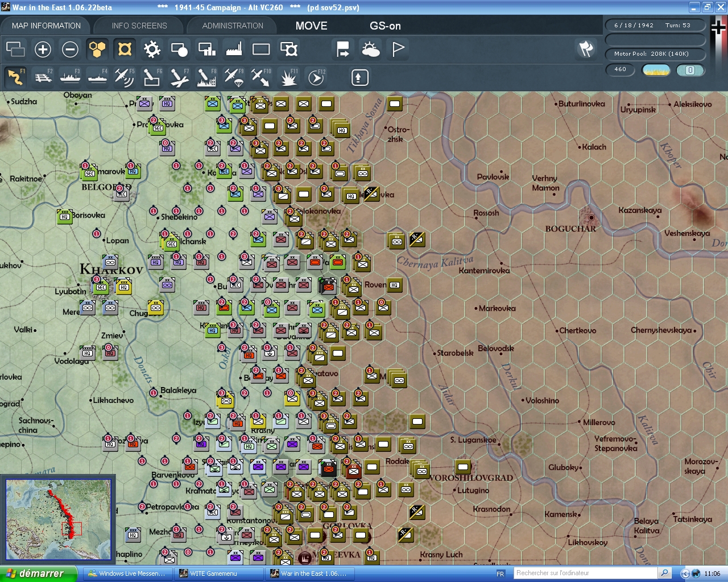Toggle the victory flag locations display
This screenshot has width=728, height=582.
pyautogui.click(x=397, y=49)
